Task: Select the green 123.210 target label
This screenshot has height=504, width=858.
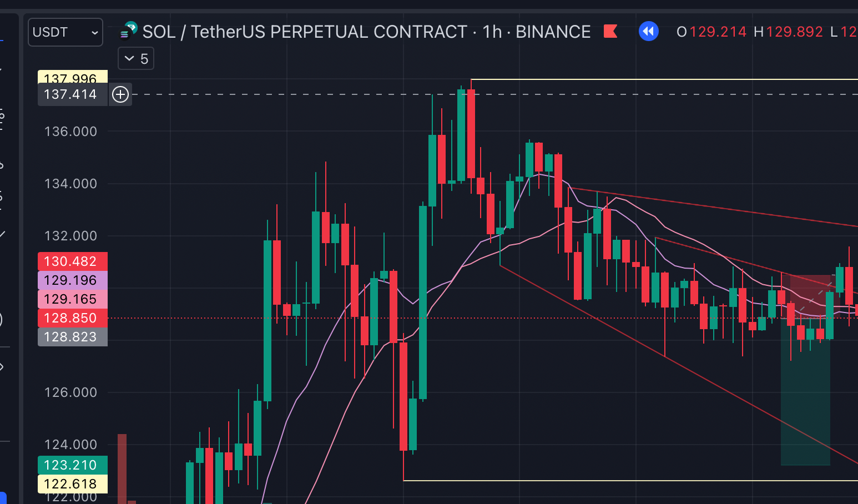Action: [x=72, y=465]
